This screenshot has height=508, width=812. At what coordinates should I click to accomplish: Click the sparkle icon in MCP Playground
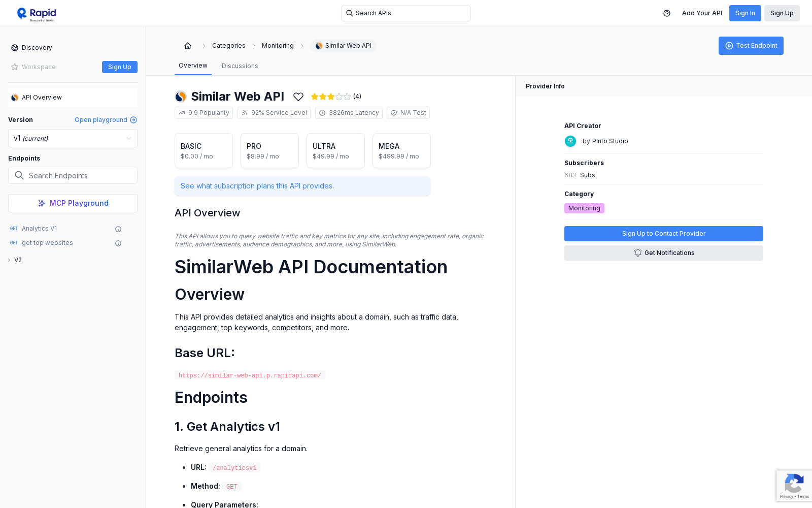pos(42,203)
